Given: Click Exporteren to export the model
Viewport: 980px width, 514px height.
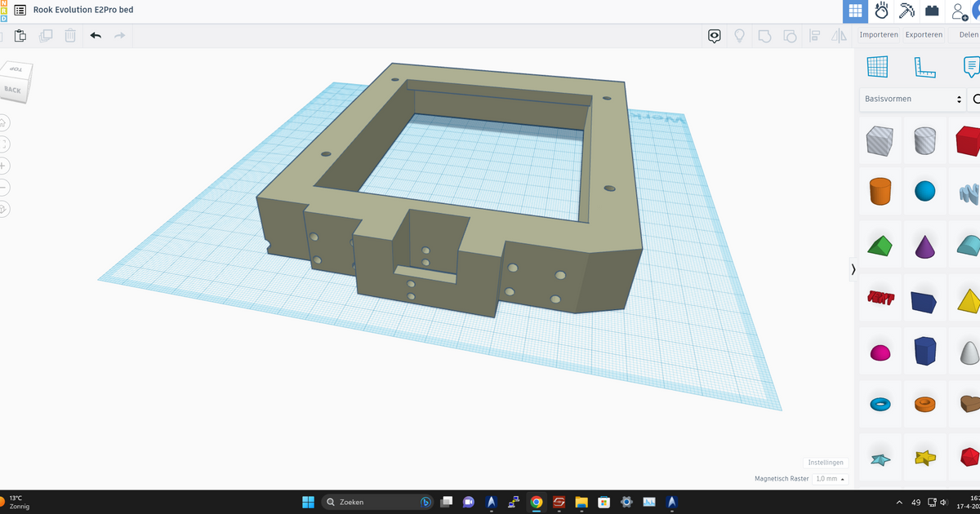Looking at the screenshot, I should [924, 34].
